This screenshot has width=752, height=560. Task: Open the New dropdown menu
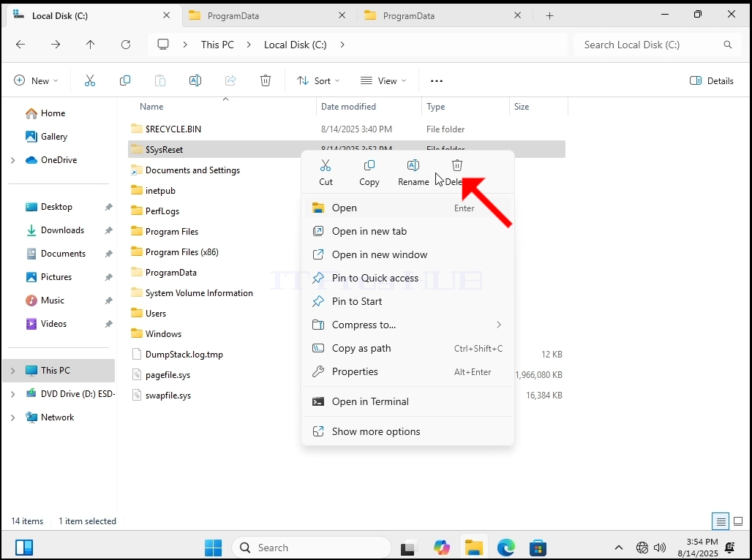click(x=36, y=80)
